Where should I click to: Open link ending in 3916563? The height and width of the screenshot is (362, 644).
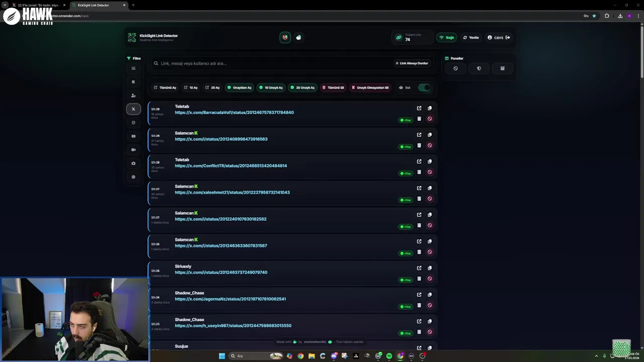(x=221, y=139)
